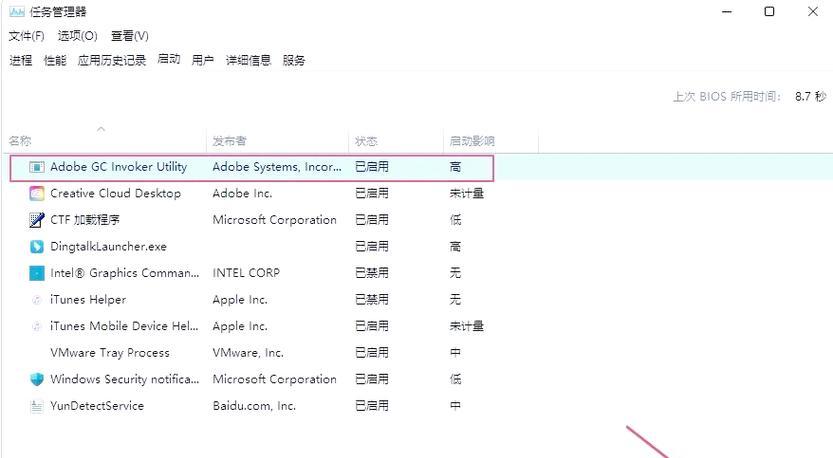Select the iTunes Mobile Device Hel... entry
The image size is (833, 458).
[124, 326]
